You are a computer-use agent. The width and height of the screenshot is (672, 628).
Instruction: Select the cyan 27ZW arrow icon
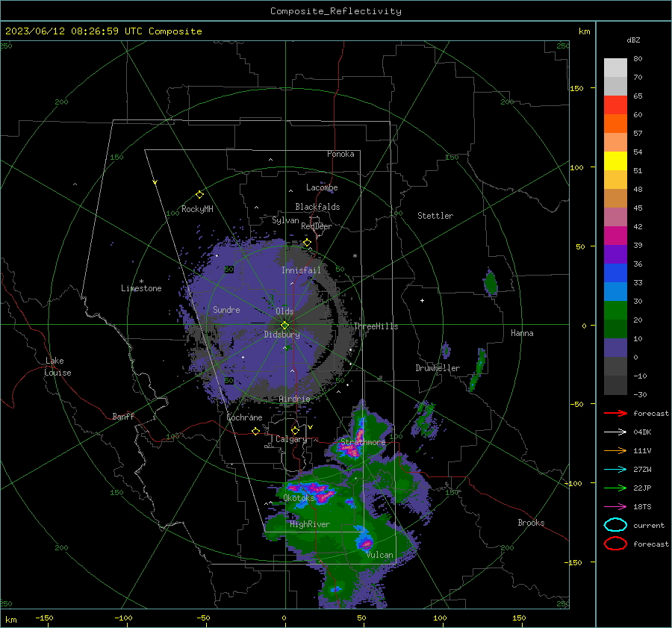[615, 470]
